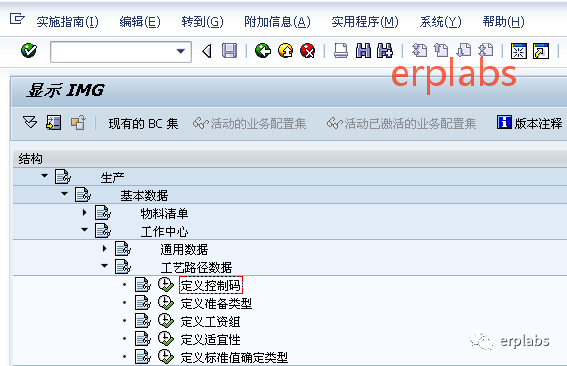Screen dimensions: 567x366
Task: Click the change release notes icon
Action: coord(78,123)
